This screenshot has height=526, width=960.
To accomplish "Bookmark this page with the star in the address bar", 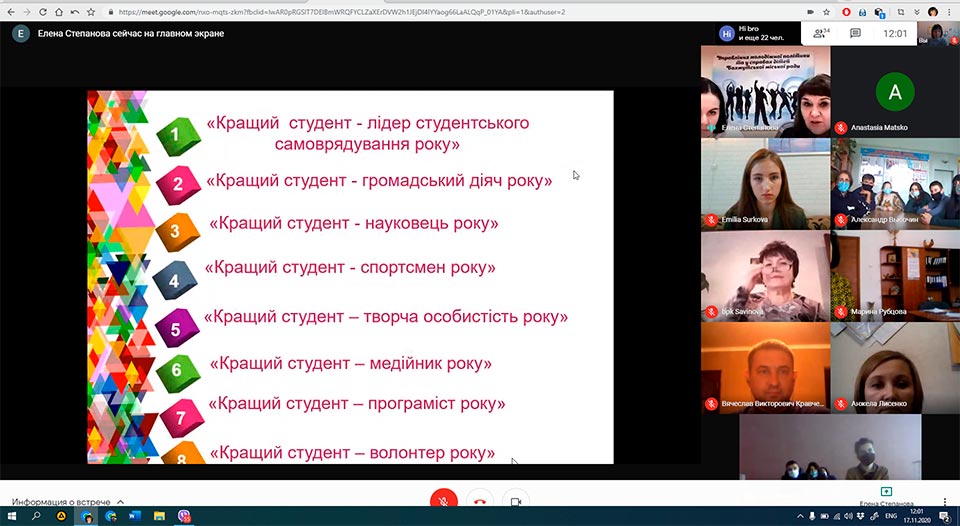I will pyautogui.click(x=826, y=12).
